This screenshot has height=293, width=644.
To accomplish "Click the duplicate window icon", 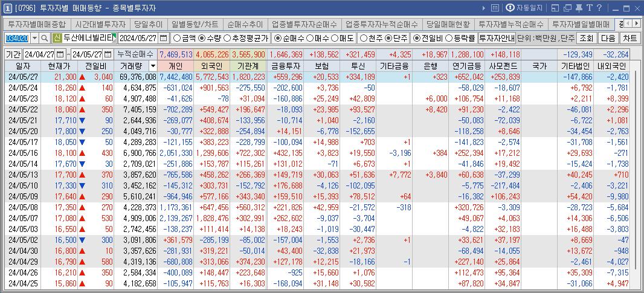I will point(568,8).
